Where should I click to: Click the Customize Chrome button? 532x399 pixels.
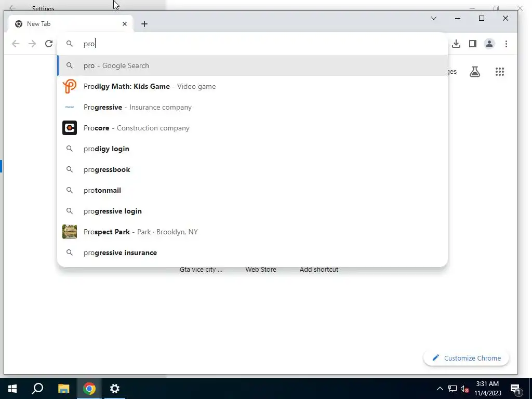[x=466, y=358]
